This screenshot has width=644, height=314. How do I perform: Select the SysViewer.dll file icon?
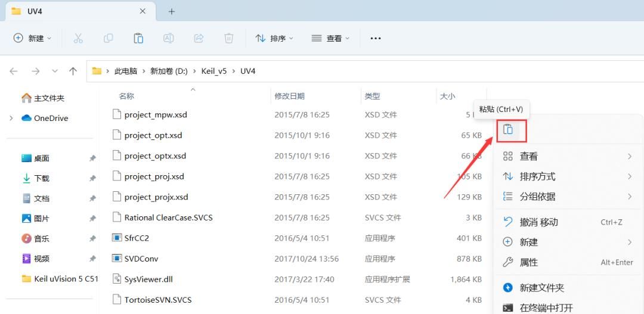117,279
